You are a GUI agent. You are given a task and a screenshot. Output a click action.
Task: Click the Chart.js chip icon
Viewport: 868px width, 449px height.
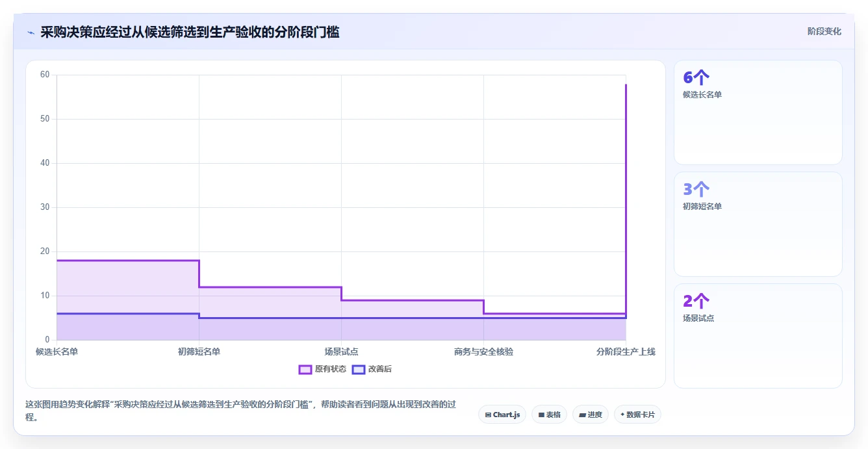(488, 415)
